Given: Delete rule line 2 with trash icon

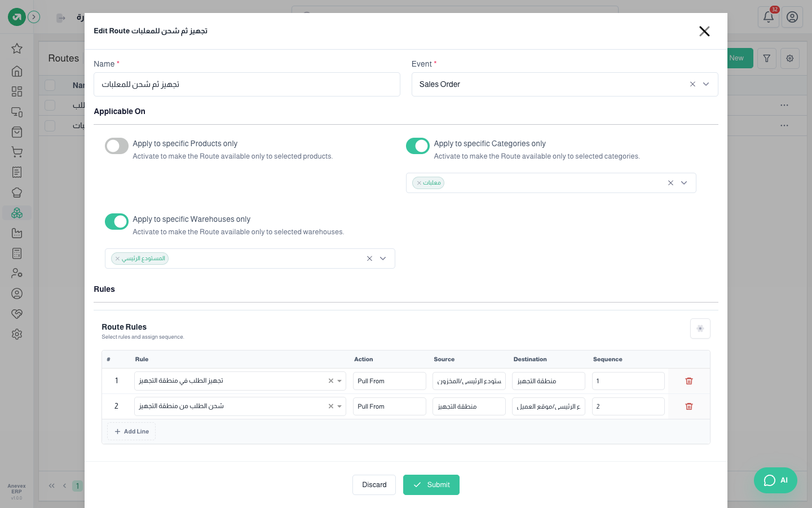Looking at the screenshot, I should pyautogui.click(x=689, y=406).
